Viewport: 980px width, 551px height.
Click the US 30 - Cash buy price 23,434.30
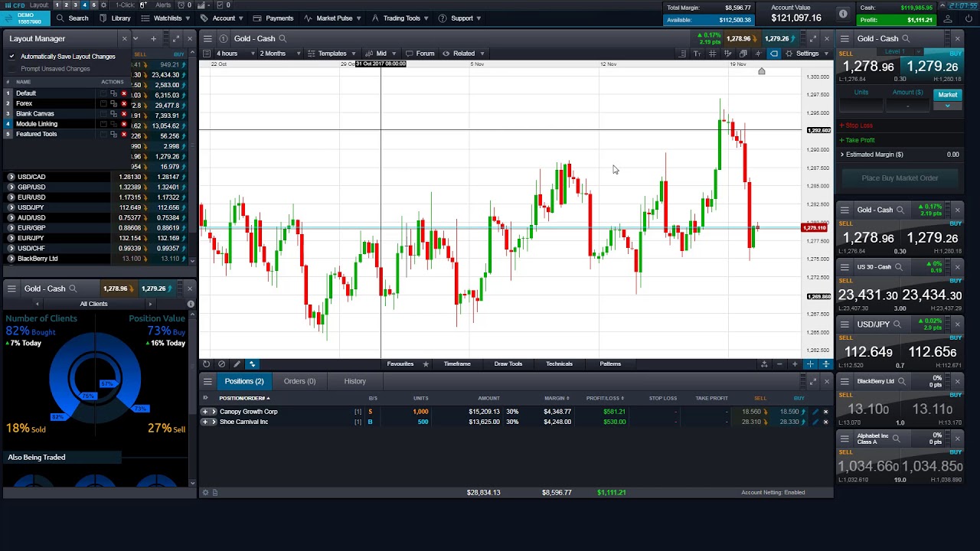[x=932, y=295]
